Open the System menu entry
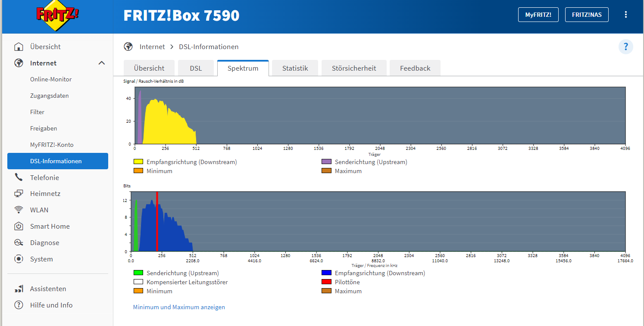 41,259
